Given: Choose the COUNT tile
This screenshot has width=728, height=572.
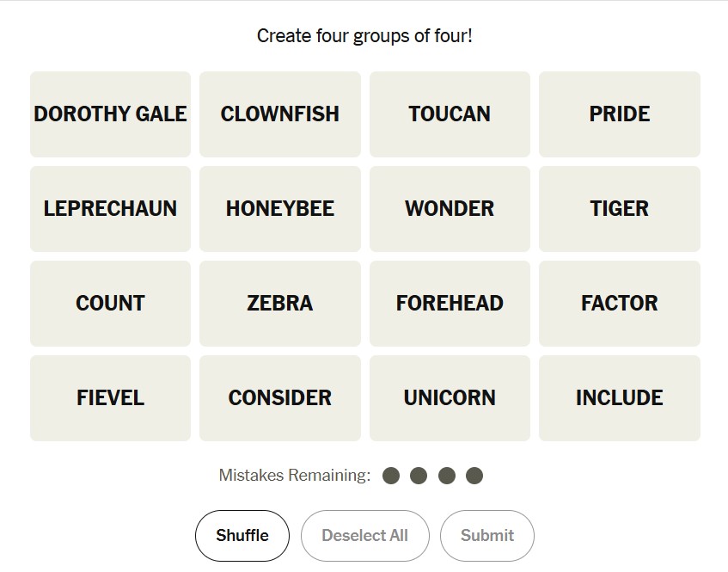Looking at the screenshot, I should 110,304.
